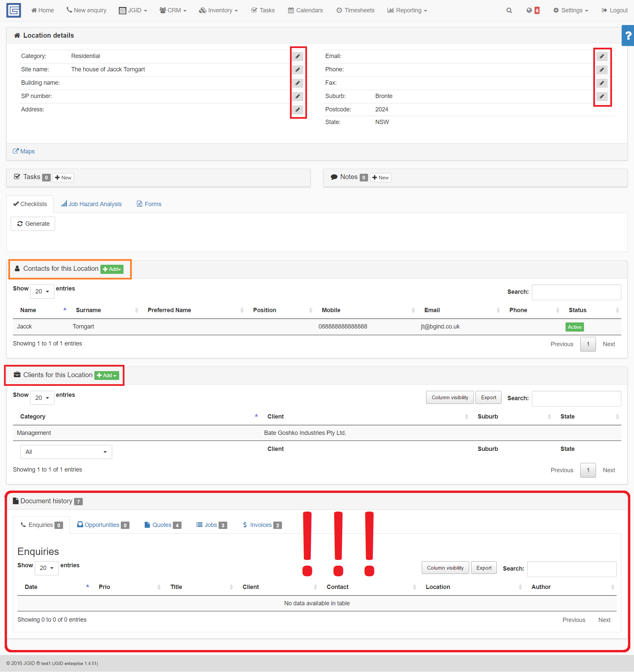Change Enquiries entries-per-page dropdown

click(x=46, y=568)
